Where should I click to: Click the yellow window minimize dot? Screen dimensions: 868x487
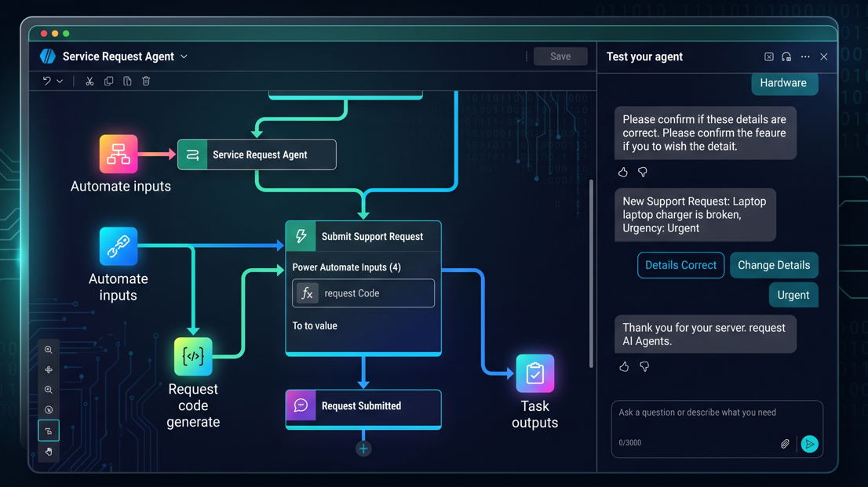click(x=55, y=34)
